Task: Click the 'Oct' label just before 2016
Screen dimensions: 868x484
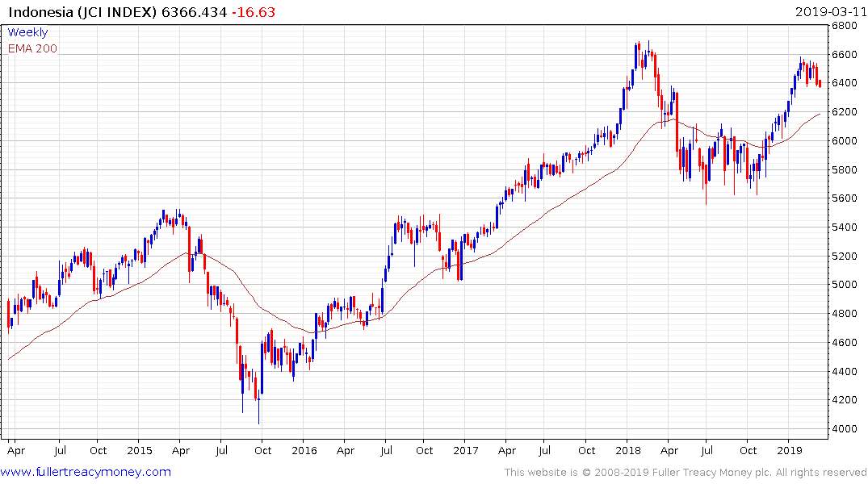Action: pyautogui.click(x=263, y=450)
